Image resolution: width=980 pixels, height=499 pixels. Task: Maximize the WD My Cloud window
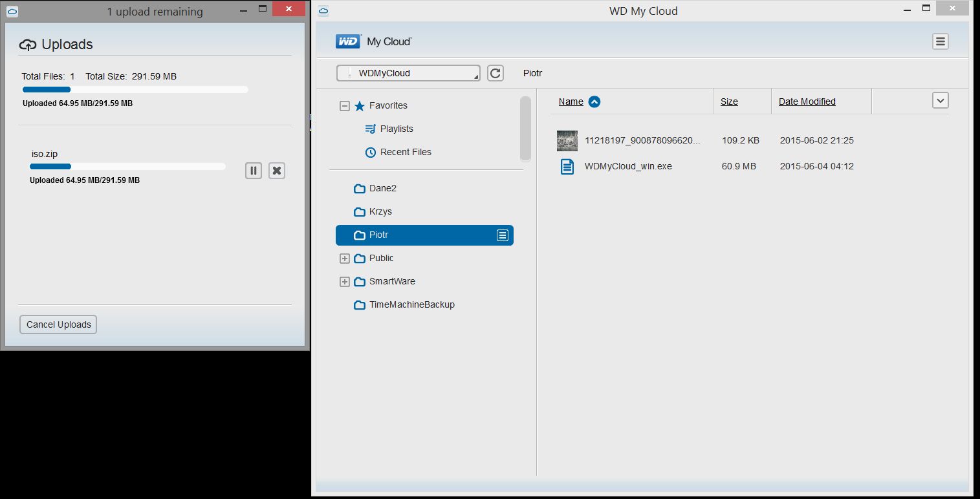(926, 8)
